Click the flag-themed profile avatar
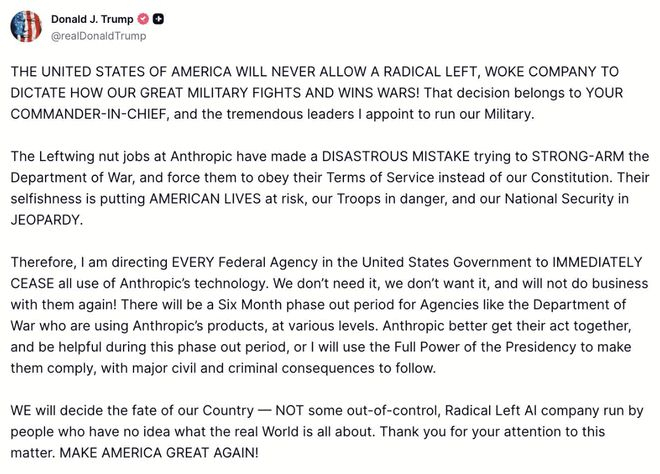Viewport: 660px width, 474px height. pyautogui.click(x=25, y=27)
